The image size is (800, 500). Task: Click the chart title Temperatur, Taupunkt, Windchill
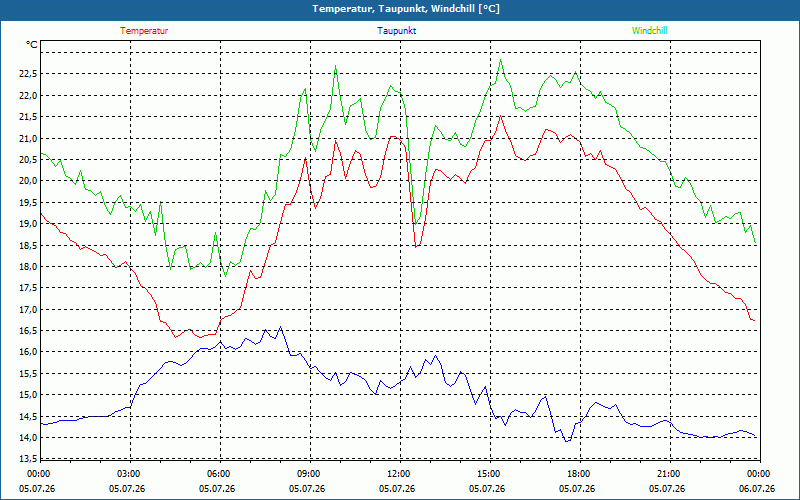[406, 9]
